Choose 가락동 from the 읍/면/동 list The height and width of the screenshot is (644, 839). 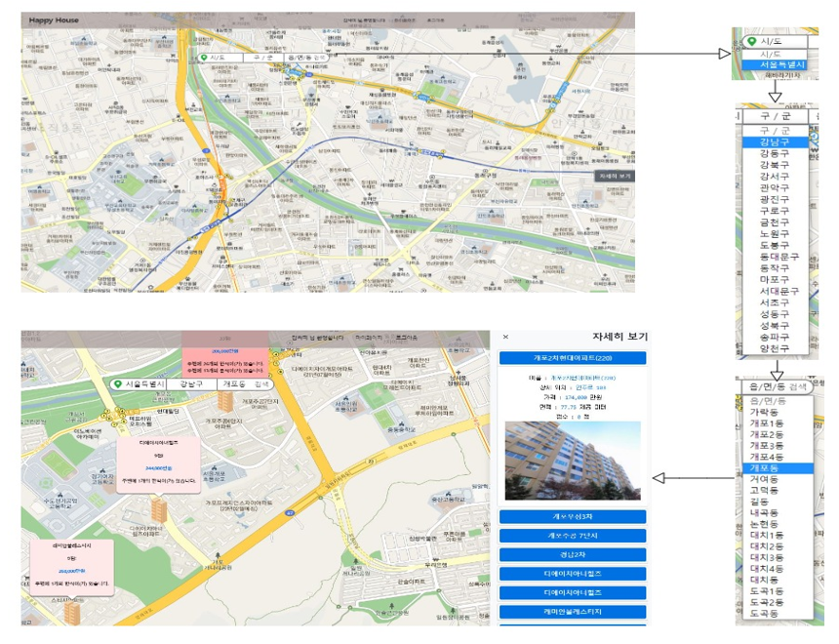click(777, 412)
